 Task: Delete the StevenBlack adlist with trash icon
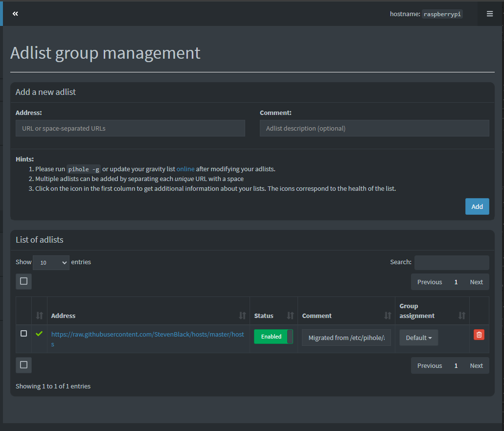(x=479, y=335)
